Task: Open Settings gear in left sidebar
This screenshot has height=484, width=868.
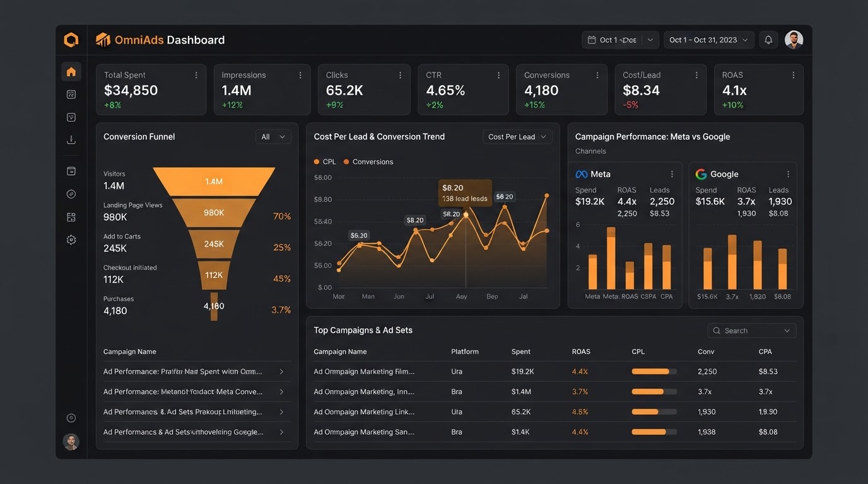Action: [71, 240]
